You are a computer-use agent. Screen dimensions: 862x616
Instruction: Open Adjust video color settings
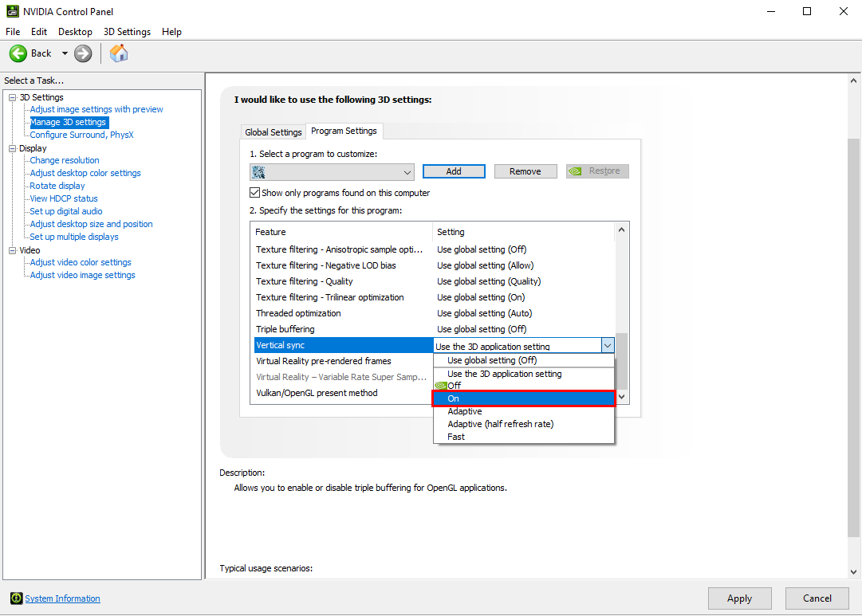coord(81,262)
